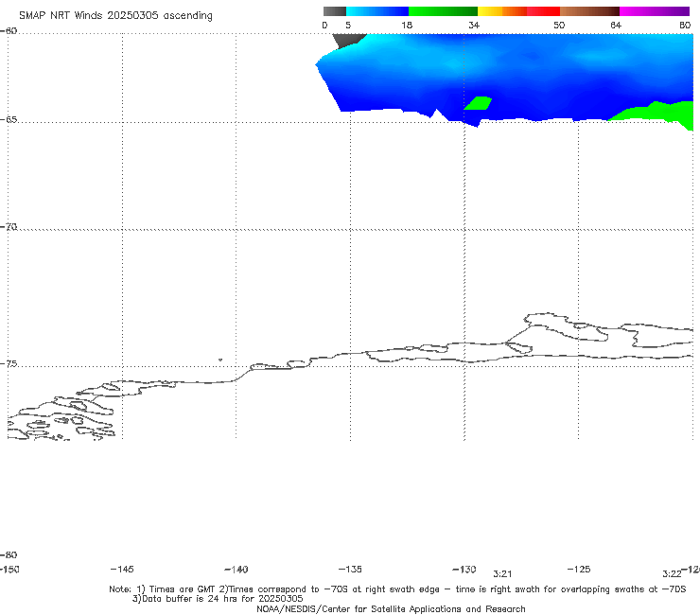This screenshot has height=615, width=700.
Task: Click the NOAA/NESDIS credit line
Action: point(391,608)
